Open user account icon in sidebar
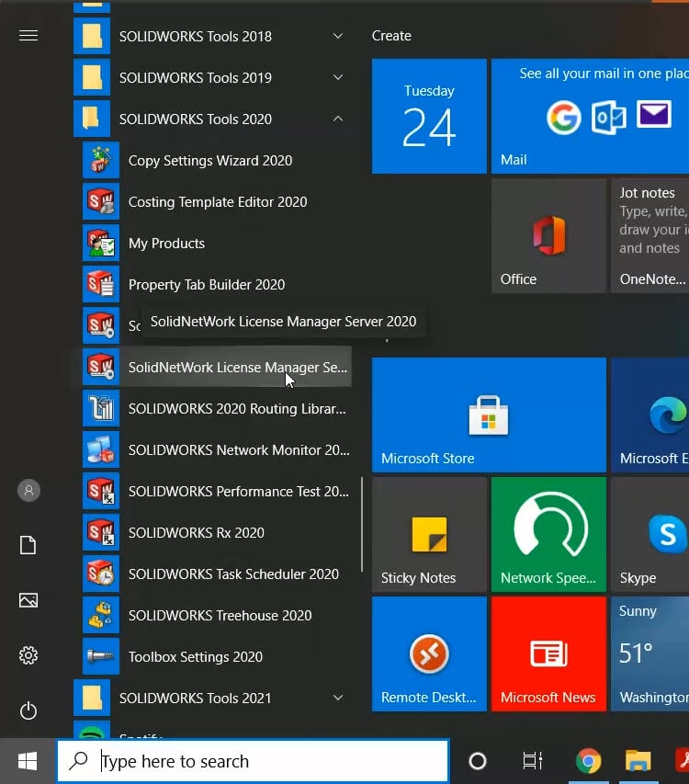 pos(28,491)
